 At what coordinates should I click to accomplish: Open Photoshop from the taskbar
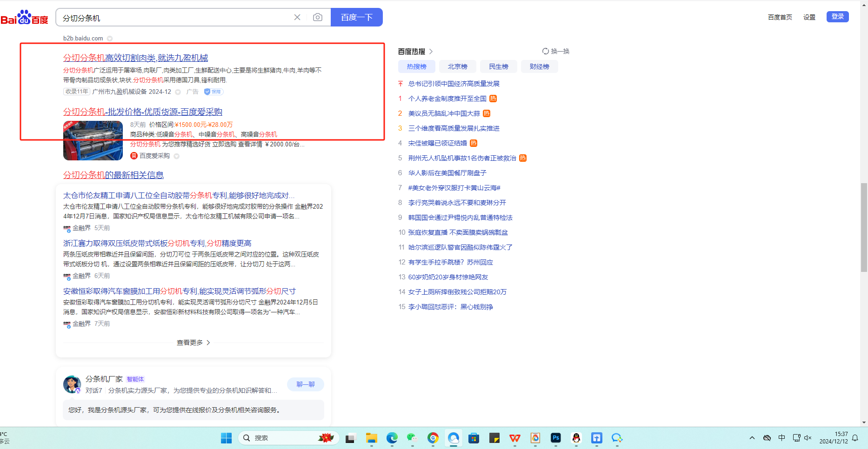(555, 438)
